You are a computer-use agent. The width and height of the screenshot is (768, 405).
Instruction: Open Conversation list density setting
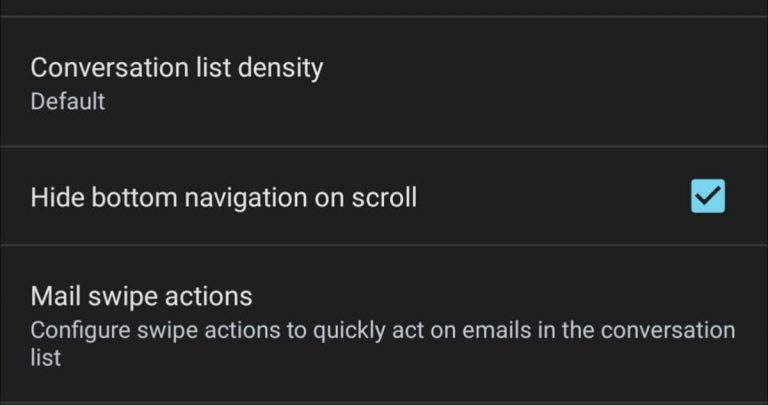384,83
